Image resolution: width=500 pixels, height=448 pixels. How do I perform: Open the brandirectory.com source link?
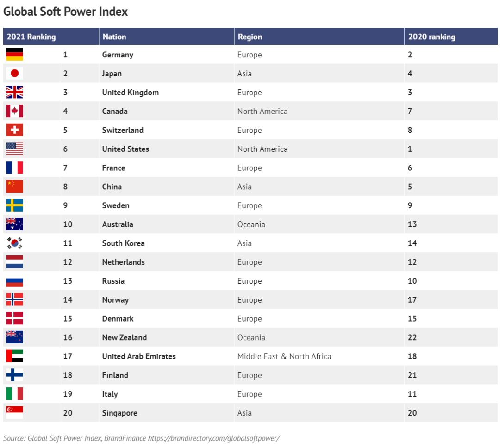click(214, 438)
